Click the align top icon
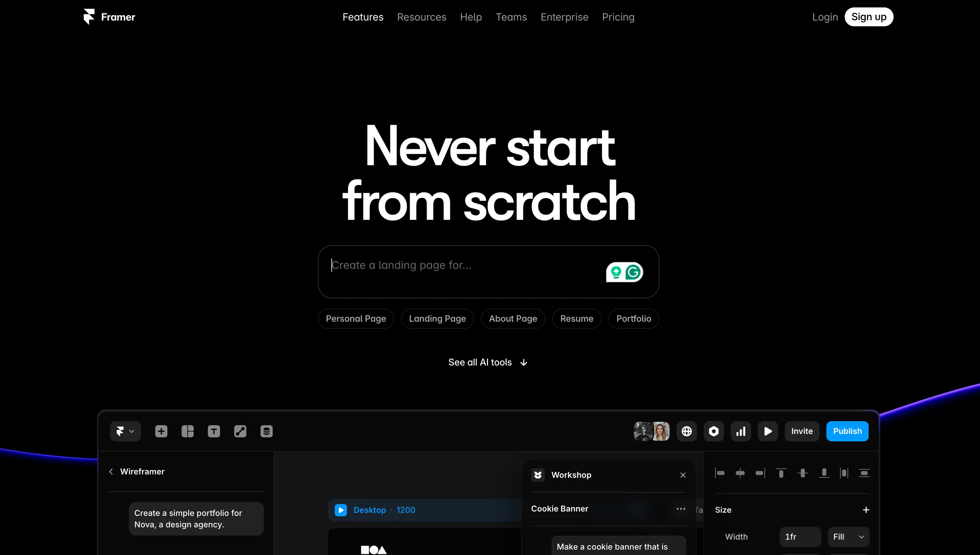This screenshot has height=555, width=980. pyautogui.click(x=781, y=473)
